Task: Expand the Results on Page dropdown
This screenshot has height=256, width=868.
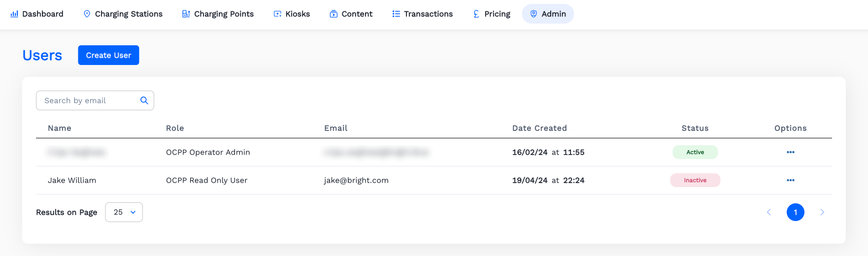Action: pyautogui.click(x=124, y=212)
